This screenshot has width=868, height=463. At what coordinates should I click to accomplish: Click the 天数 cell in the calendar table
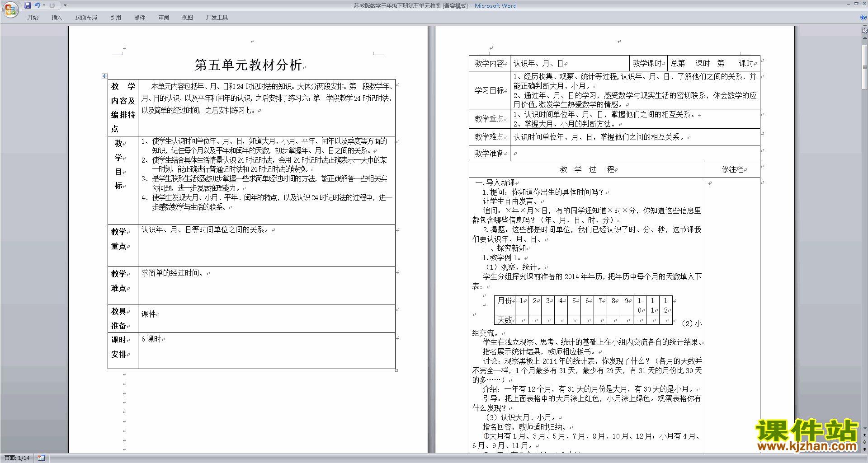pos(505,320)
